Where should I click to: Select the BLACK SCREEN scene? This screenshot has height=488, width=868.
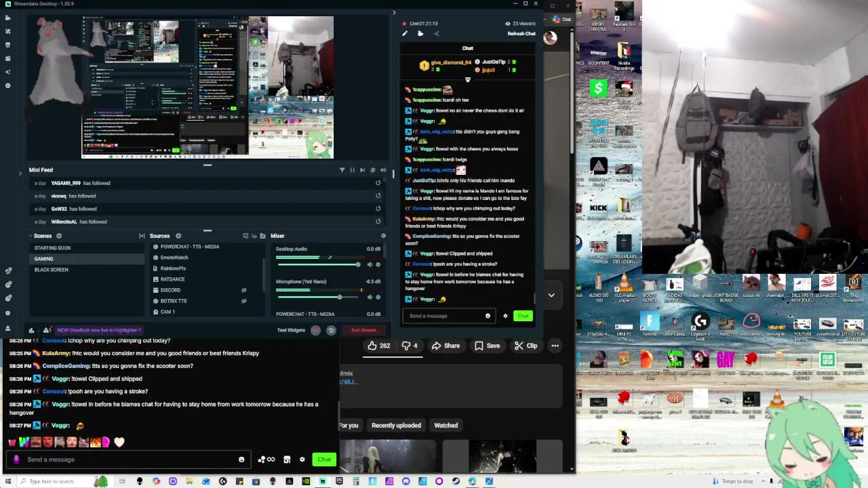point(86,270)
